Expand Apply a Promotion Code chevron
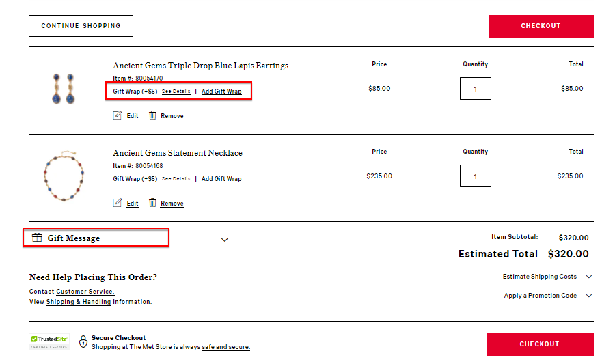The width and height of the screenshot is (615, 364). [x=589, y=296]
